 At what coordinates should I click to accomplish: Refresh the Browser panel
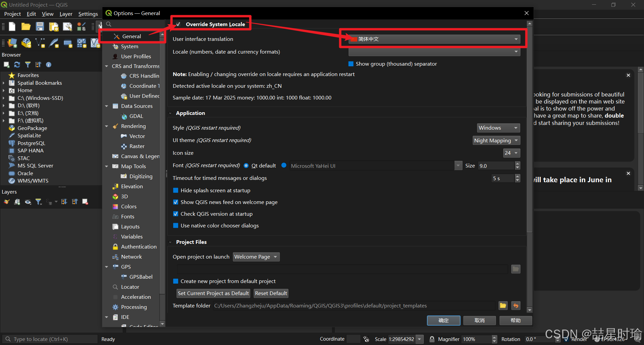(x=17, y=65)
